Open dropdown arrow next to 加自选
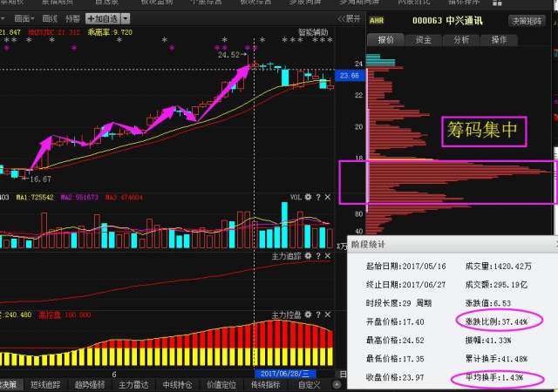 pyautogui.click(x=126, y=18)
